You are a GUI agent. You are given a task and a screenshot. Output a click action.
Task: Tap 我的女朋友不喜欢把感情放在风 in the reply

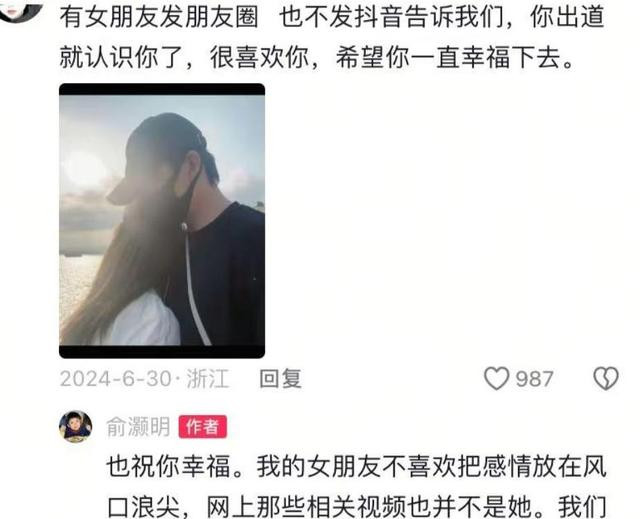point(431,466)
